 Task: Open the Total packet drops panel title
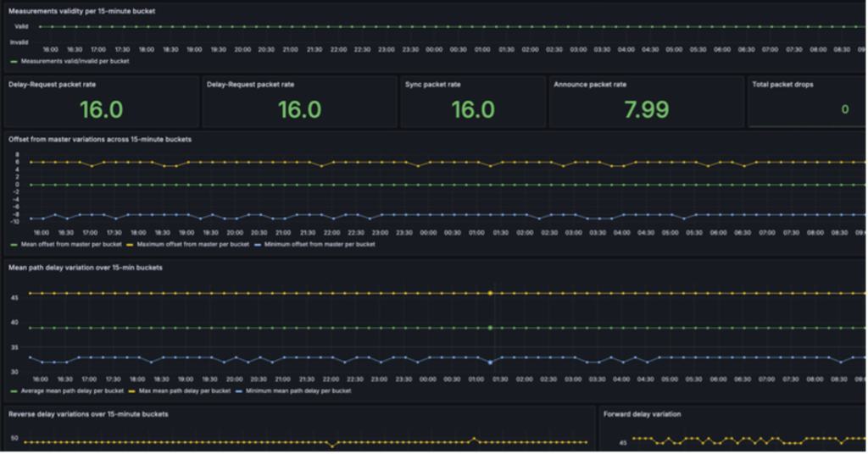pos(786,85)
